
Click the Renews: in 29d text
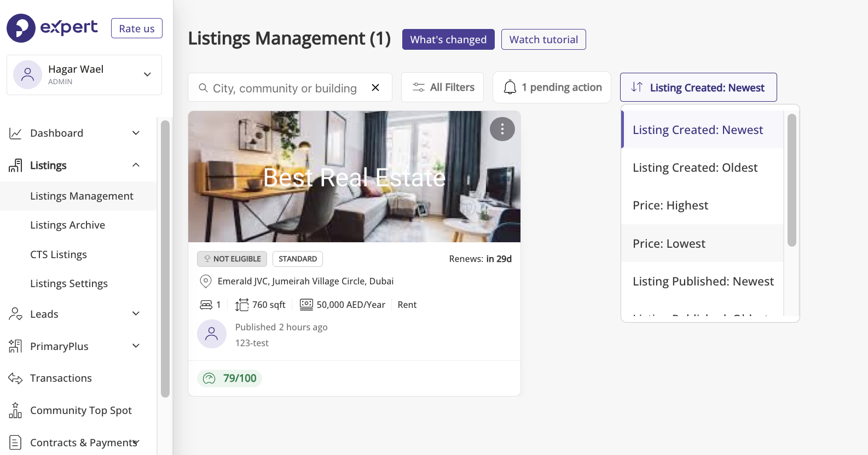(480, 259)
